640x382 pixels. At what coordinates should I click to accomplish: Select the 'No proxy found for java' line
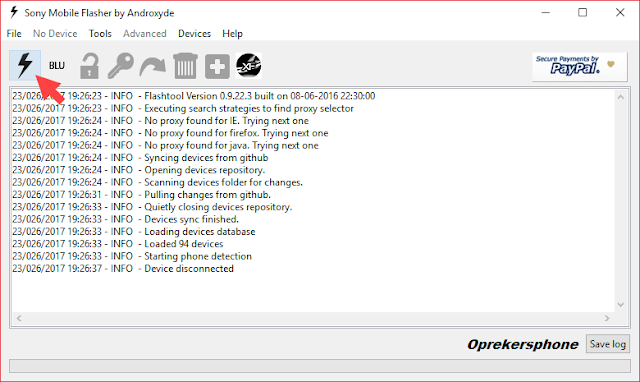pyautogui.click(x=165, y=145)
